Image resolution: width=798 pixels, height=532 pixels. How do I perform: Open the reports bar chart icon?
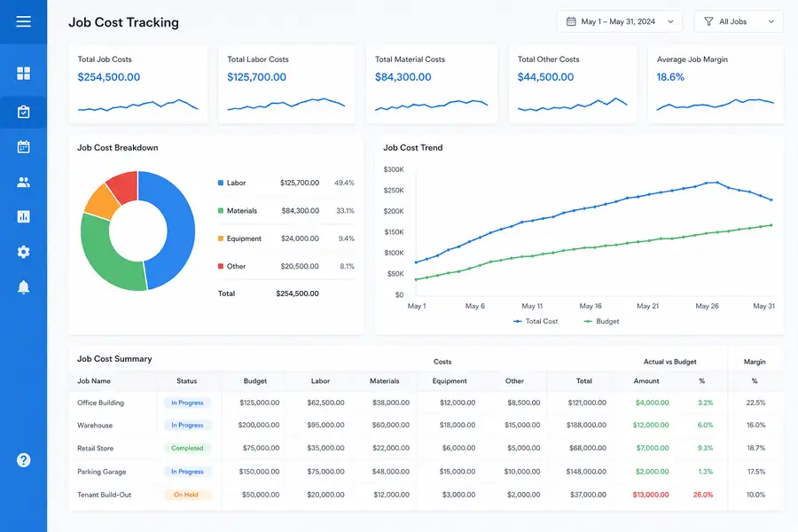23,216
